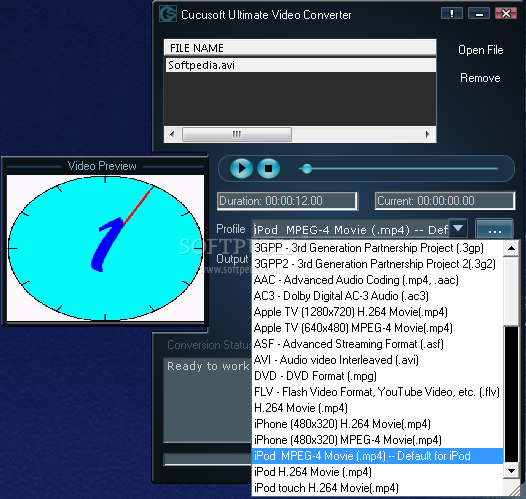Pick Apple TV (1280x720) H.264 Movie

[377, 312]
